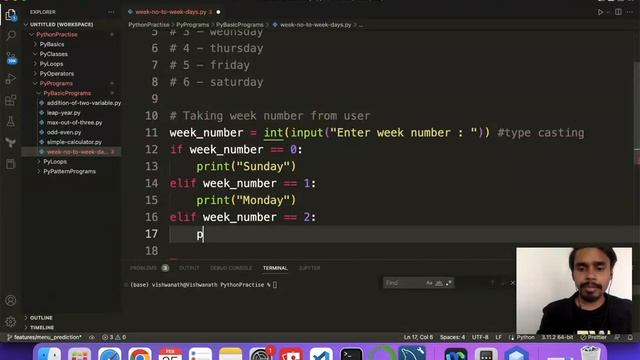Open odd-even.py in explorer
The image size is (640, 360).
(x=64, y=132)
